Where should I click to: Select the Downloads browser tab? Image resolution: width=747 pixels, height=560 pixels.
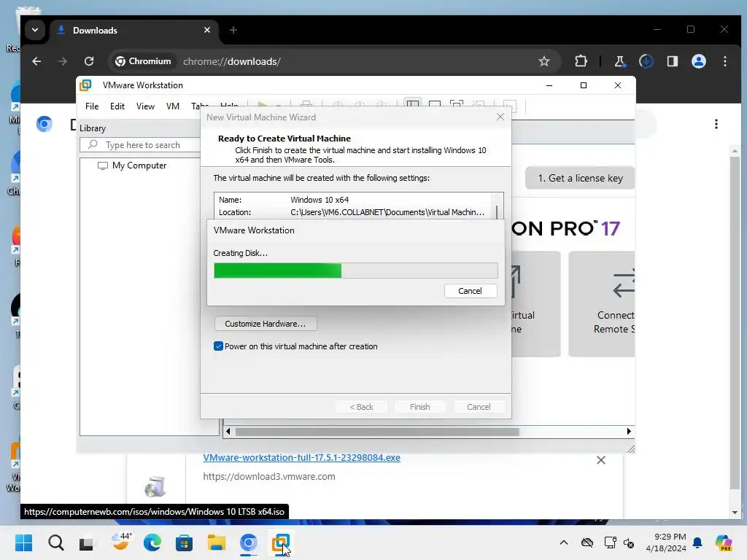[134, 30]
